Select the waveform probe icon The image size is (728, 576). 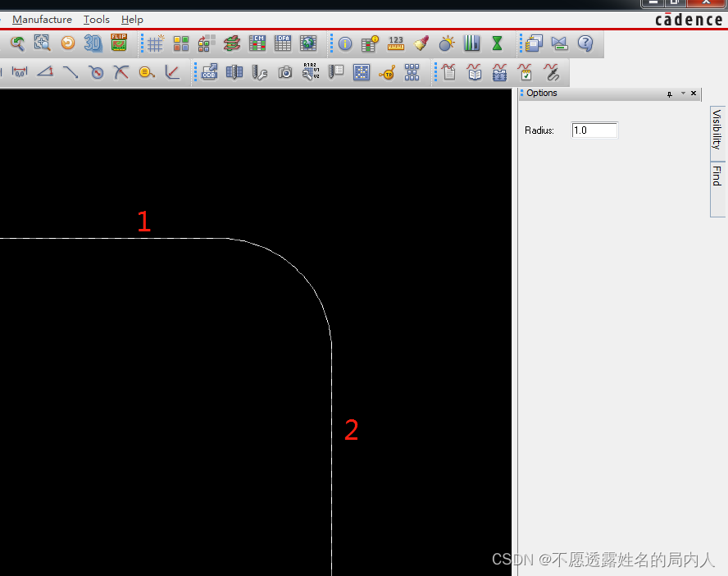click(551, 72)
